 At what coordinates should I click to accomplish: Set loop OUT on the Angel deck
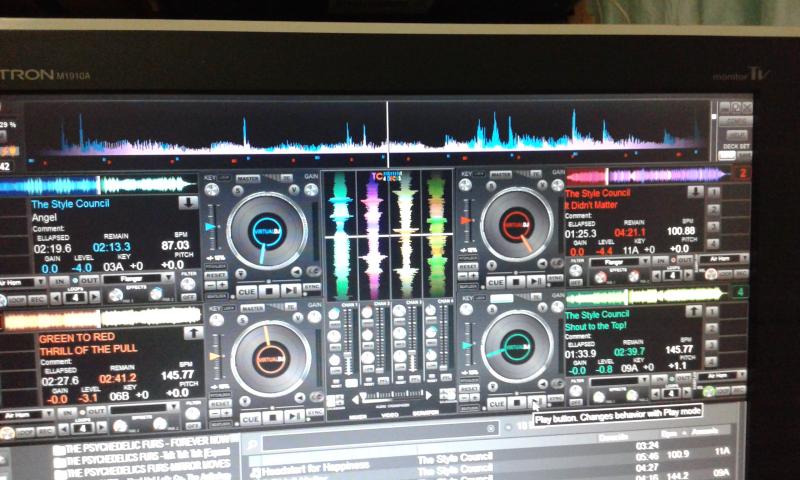click(89, 281)
